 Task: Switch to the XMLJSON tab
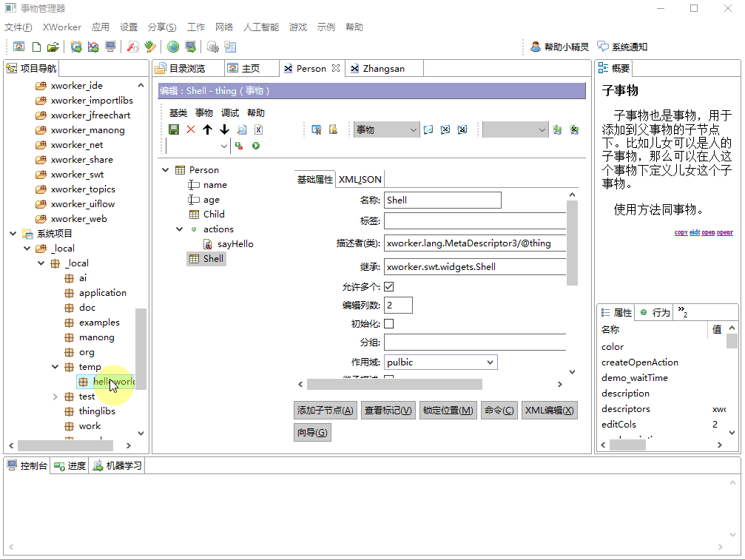[360, 179]
